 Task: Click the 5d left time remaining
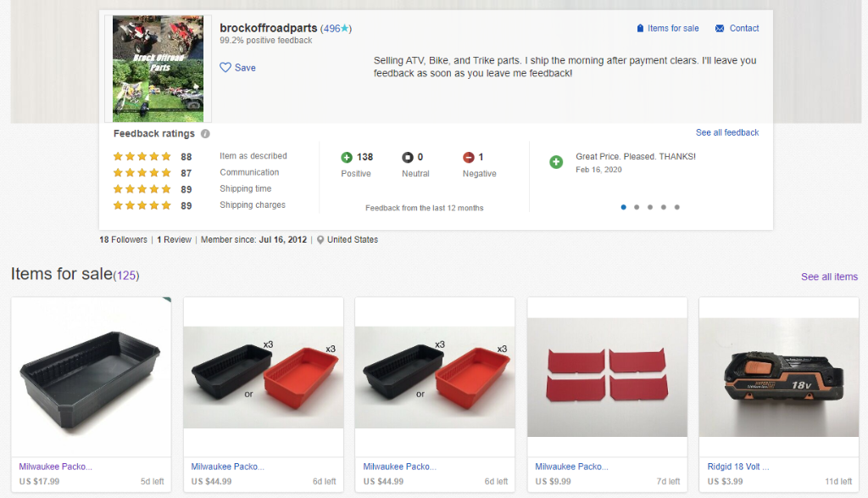point(153,481)
